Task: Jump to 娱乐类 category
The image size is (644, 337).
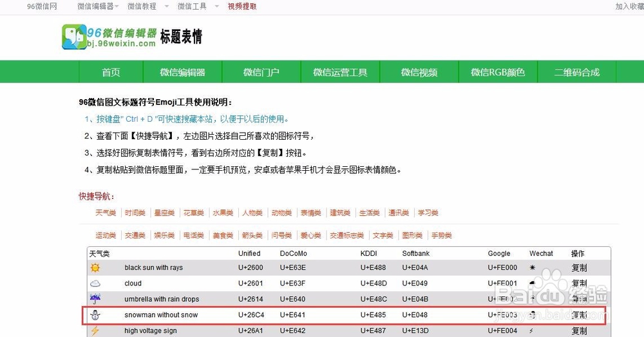Action: (164, 235)
